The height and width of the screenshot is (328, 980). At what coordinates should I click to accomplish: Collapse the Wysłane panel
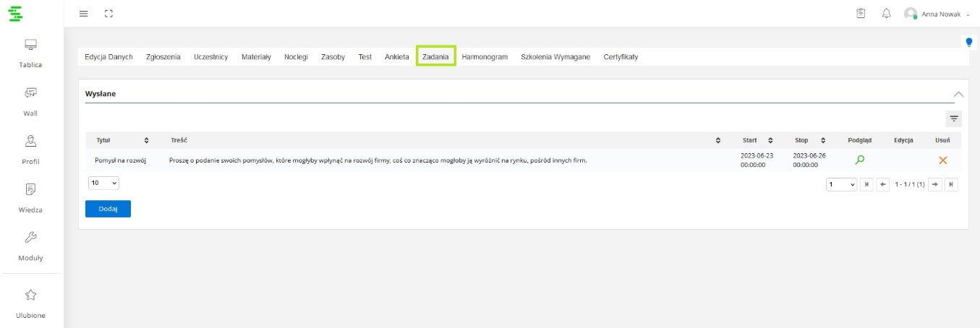(958, 94)
